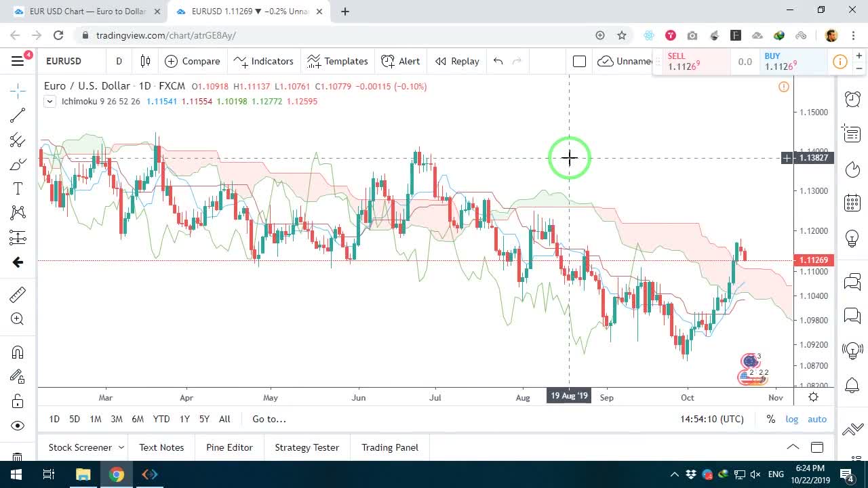Screen dimensions: 868x488
Task: Open the pattern drawing tools
Action: click(18, 213)
